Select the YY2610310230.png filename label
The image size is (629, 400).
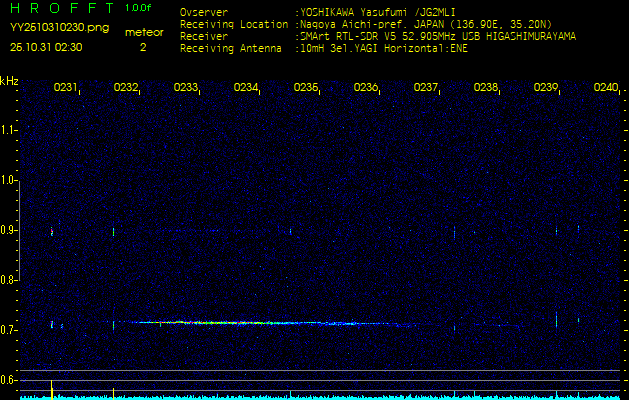pos(59,28)
